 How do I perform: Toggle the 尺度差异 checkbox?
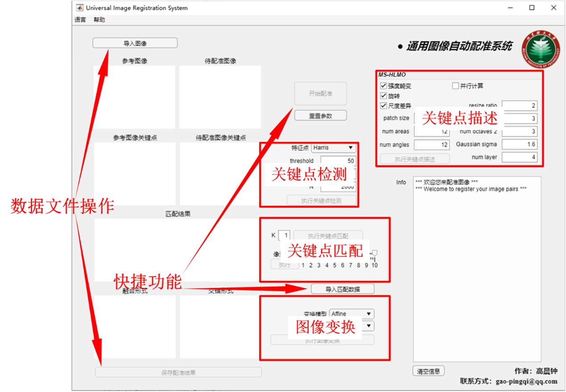pyautogui.click(x=383, y=106)
